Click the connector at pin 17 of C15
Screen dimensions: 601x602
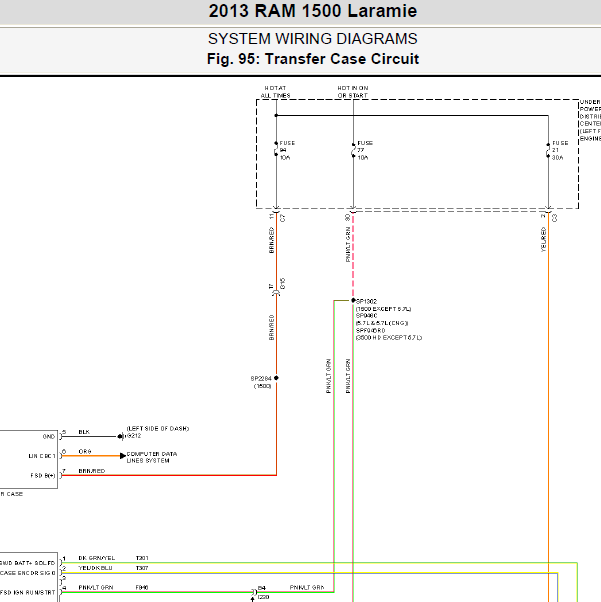(x=276, y=293)
